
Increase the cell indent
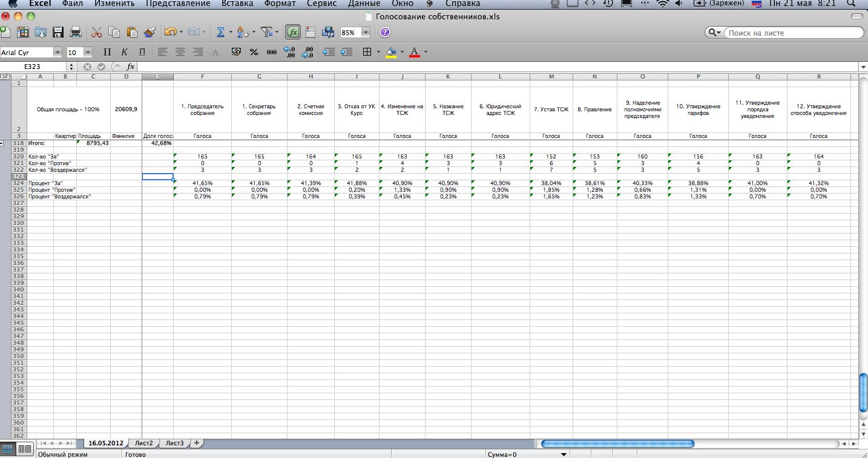click(346, 52)
